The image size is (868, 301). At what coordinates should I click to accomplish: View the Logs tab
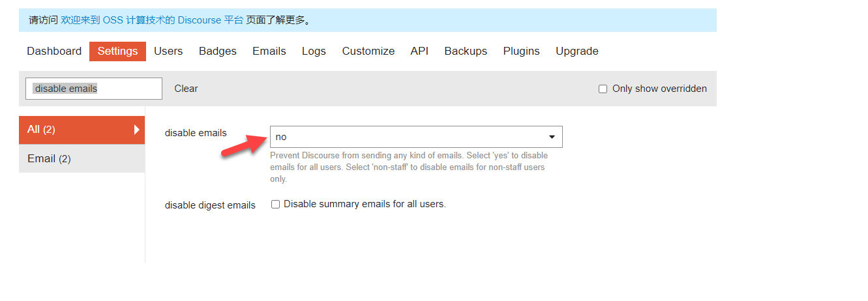click(314, 51)
